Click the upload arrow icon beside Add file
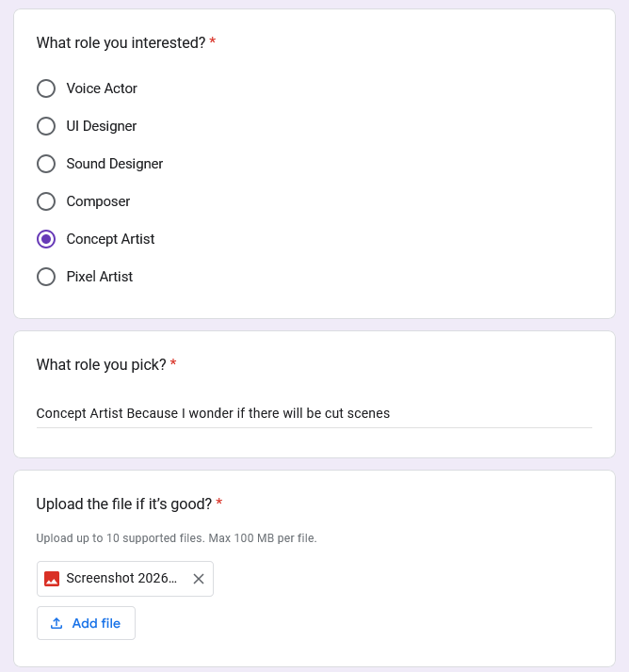 pyautogui.click(x=56, y=623)
